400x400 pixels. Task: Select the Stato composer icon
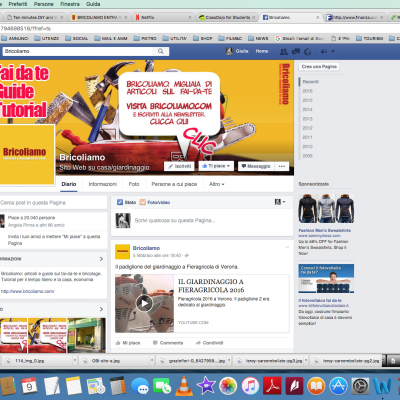click(120, 202)
